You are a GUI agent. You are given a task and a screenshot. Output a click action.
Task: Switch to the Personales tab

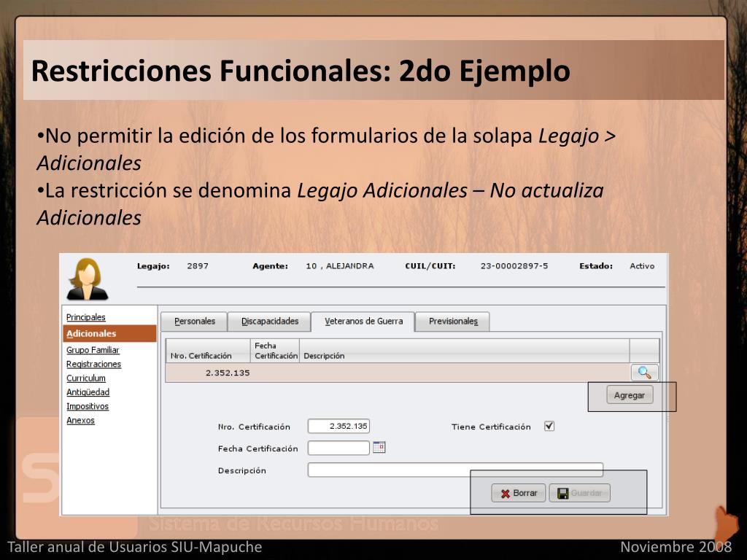[x=194, y=322]
